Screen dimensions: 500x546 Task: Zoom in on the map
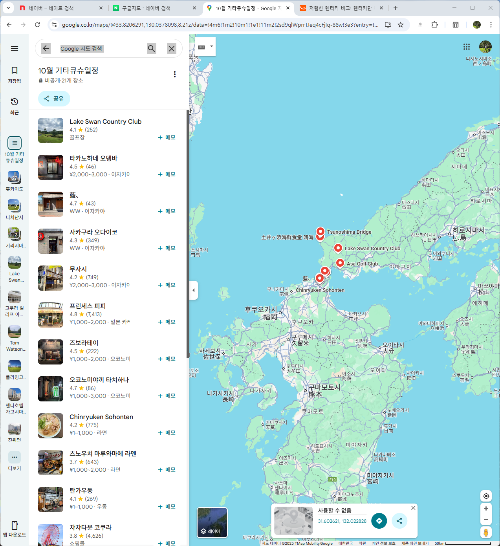(486, 508)
